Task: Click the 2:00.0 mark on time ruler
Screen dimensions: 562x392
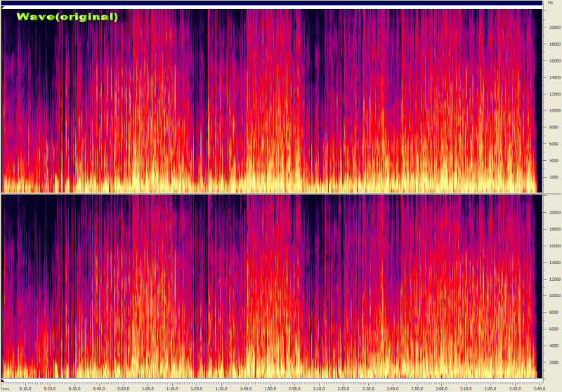Action: [x=294, y=388]
